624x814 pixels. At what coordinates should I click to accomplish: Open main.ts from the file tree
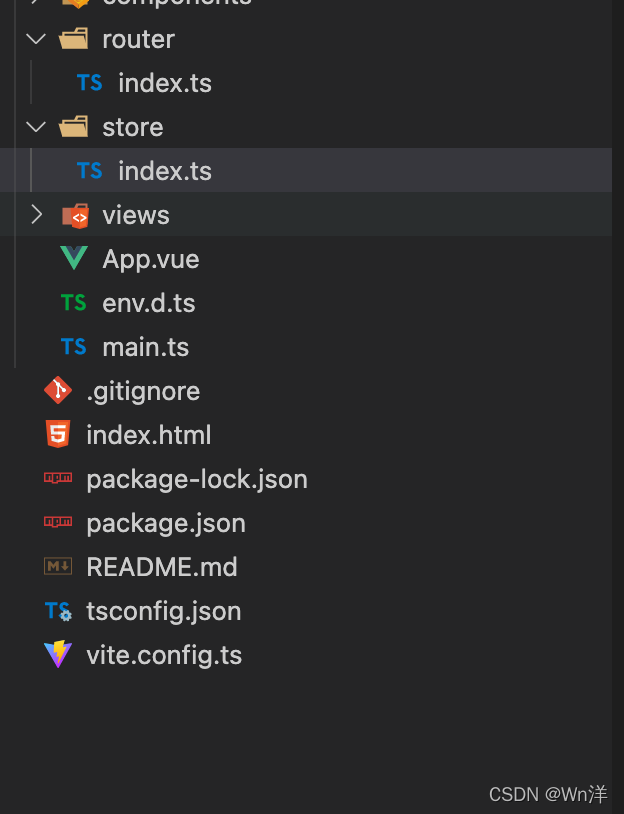pos(145,346)
